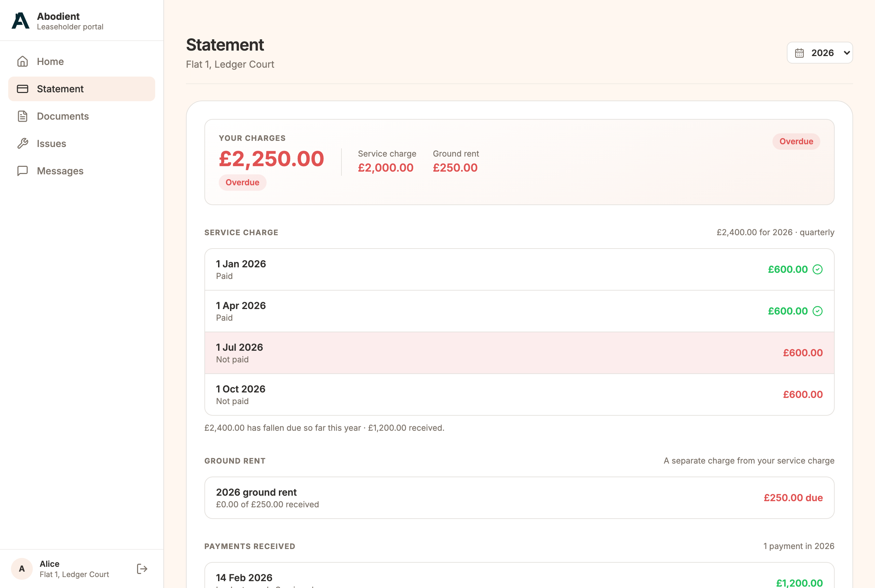Click the Issues wrench icon
Viewport: 875px width, 588px height.
tap(23, 144)
